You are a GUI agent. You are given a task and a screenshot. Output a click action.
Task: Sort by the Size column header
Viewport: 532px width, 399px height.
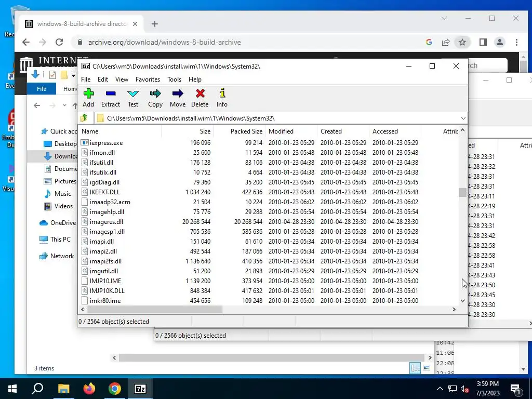(x=187, y=131)
